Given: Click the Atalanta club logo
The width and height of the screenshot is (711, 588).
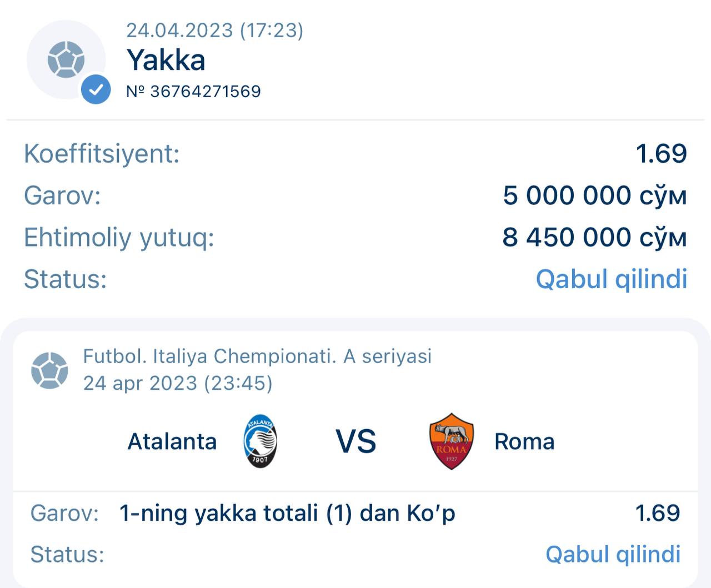Looking at the screenshot, I should coord(260,441).
